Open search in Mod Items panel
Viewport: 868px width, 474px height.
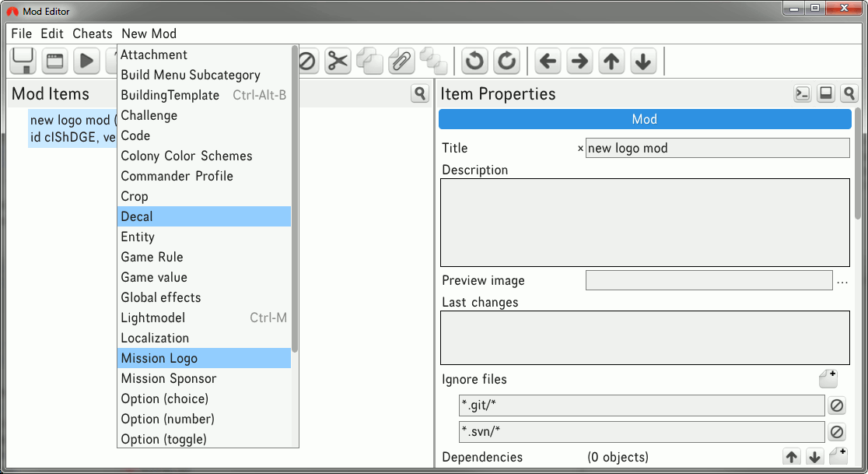(x=420, y=94)
